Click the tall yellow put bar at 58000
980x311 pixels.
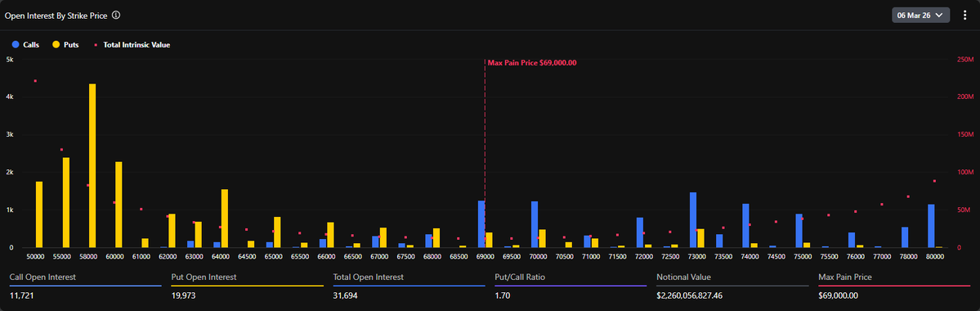coord(92,166)
